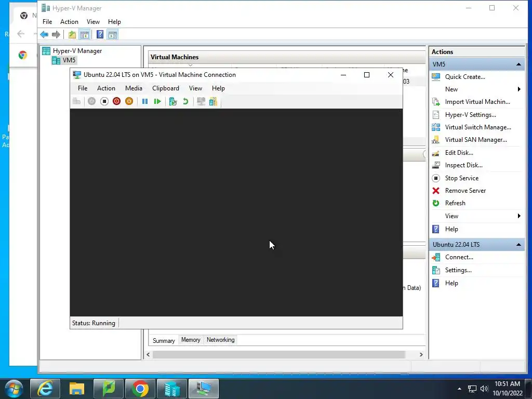The image size is (532, 399).
Task: Open the View menu in VM Connection window
Action: pos(195,88)
